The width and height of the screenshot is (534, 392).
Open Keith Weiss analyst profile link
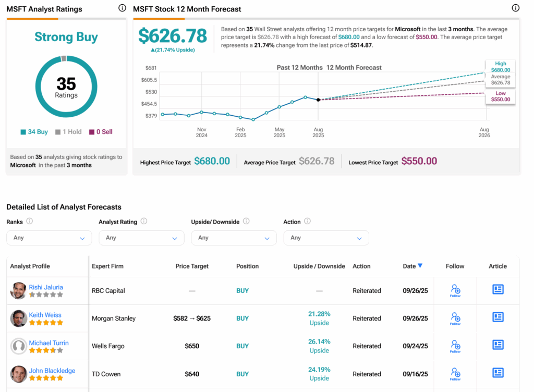pyautogui.click(x=45, y=315)
